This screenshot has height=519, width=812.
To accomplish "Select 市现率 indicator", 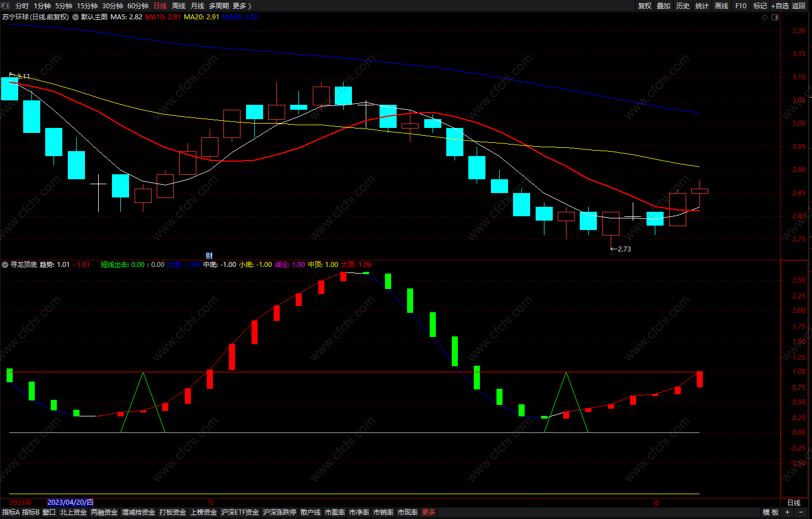I will pyautogui.click(x=408, y=512).
